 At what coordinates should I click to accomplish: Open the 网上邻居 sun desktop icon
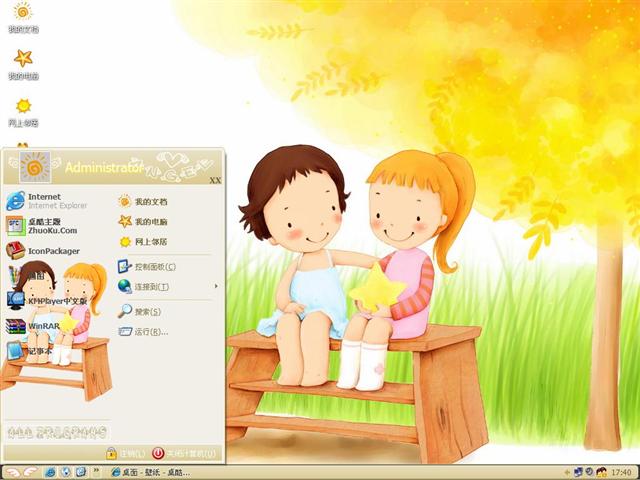(x=23, y=112)
